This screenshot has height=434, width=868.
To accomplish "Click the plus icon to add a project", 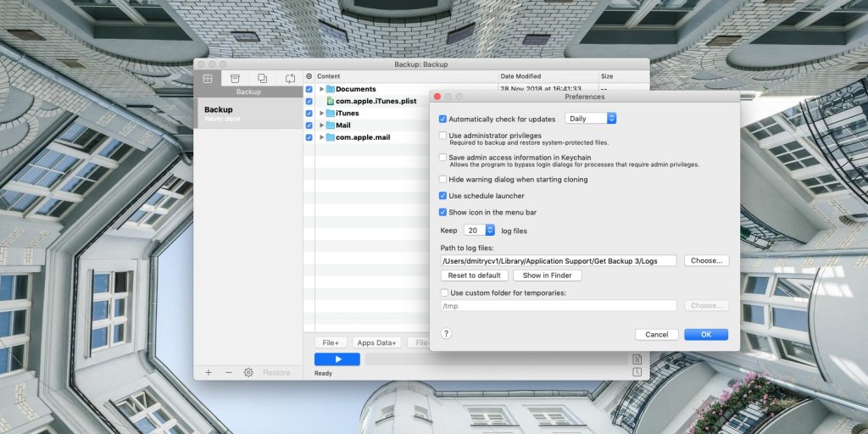I will pyautogui.click(x=209, y=372).
